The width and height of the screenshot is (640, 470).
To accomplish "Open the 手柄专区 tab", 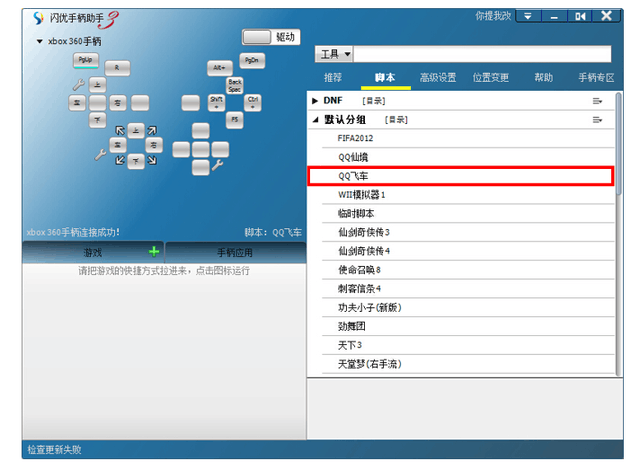I will pyautogui.click(x=596, y=78).
